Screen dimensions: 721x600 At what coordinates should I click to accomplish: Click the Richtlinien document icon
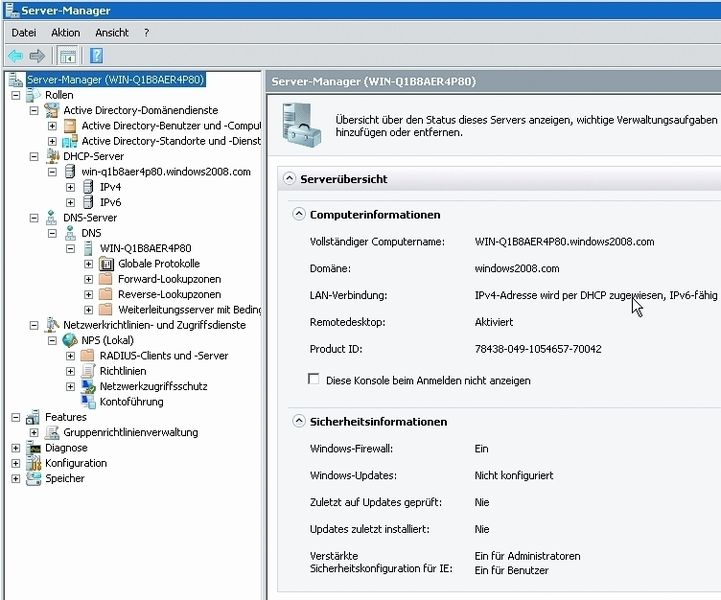pos(88,371)
